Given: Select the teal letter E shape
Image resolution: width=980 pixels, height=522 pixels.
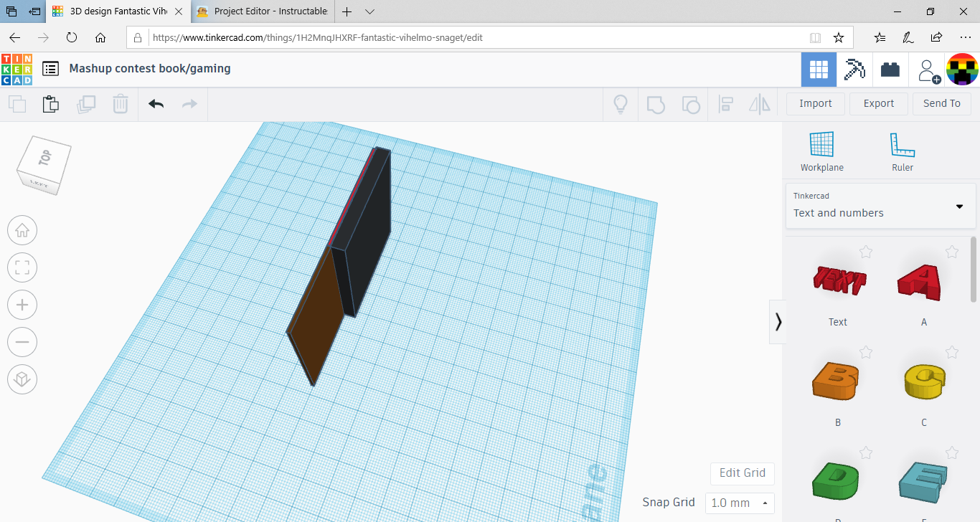Looking at the screenshot, I should pyautogui.click(x=924, y=482).
